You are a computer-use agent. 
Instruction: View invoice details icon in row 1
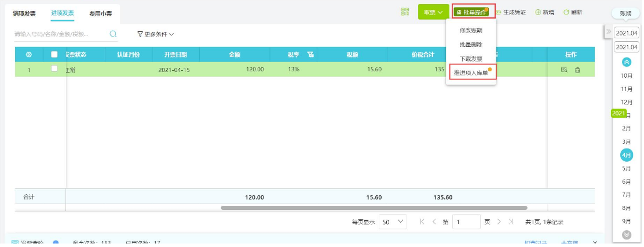coord(564,70)
